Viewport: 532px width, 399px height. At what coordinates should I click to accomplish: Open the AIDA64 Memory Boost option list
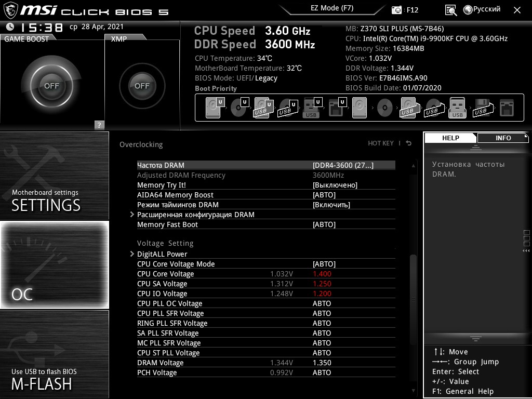coord(324,195)
